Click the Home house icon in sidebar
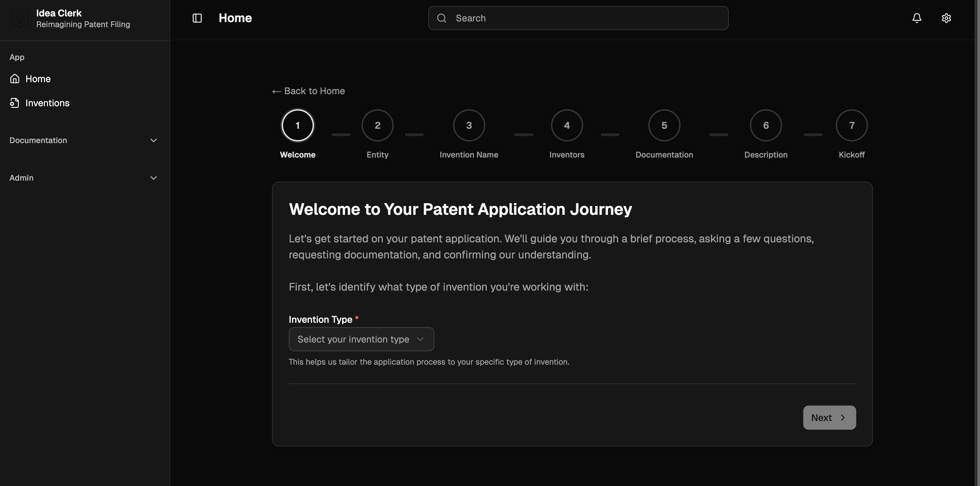Screen dimensions: 980x486 point(15,79)
